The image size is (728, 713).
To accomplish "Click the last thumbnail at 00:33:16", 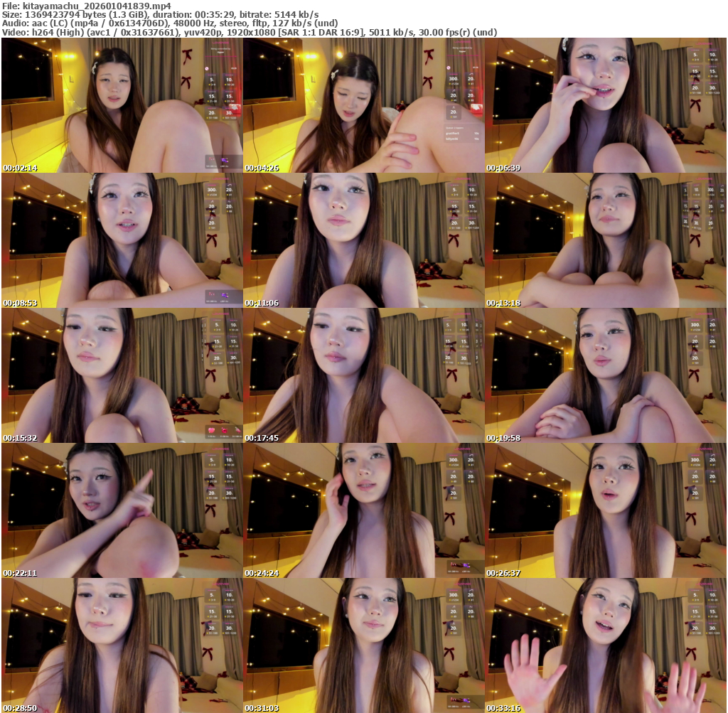I will [605, 645].
